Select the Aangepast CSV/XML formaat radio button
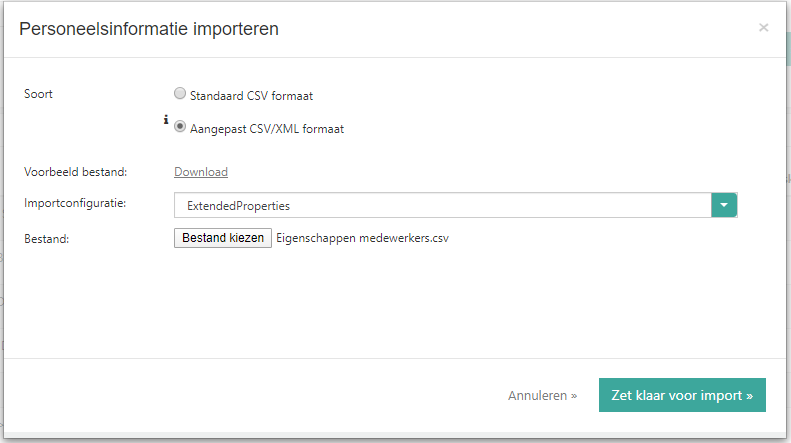The width and height of the screenshot is (791, 443). point(180,127)
